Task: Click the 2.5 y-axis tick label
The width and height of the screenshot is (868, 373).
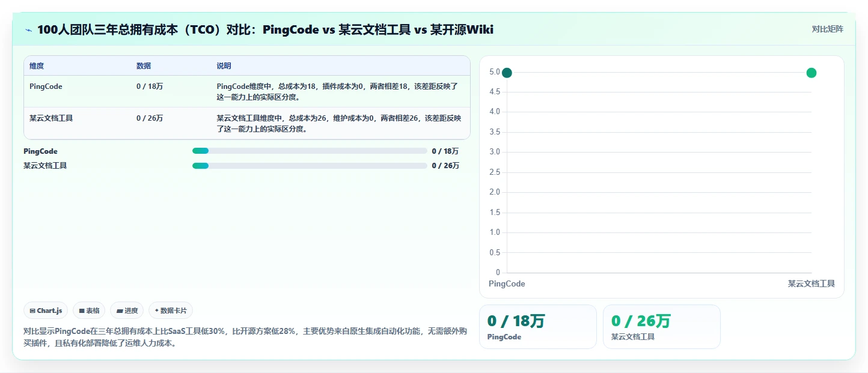Action: click(x=495, y=172)
